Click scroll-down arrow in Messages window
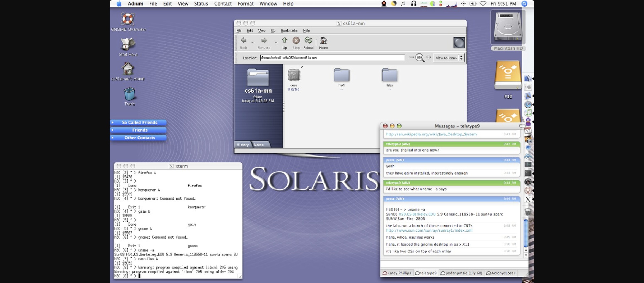The height and width of the screenshot is (283, 644). [x=526, y=255]
